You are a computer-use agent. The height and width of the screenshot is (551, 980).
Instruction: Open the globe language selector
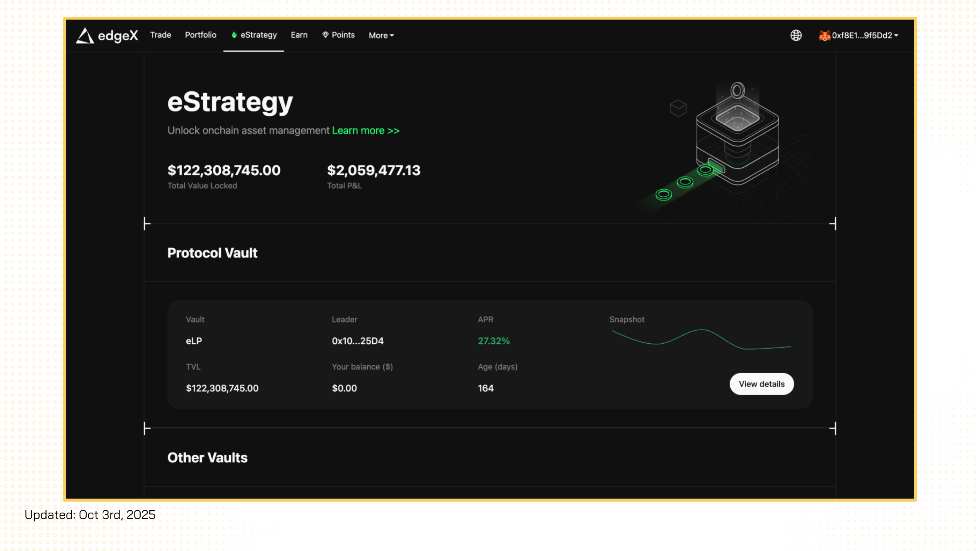coord(796,35)
